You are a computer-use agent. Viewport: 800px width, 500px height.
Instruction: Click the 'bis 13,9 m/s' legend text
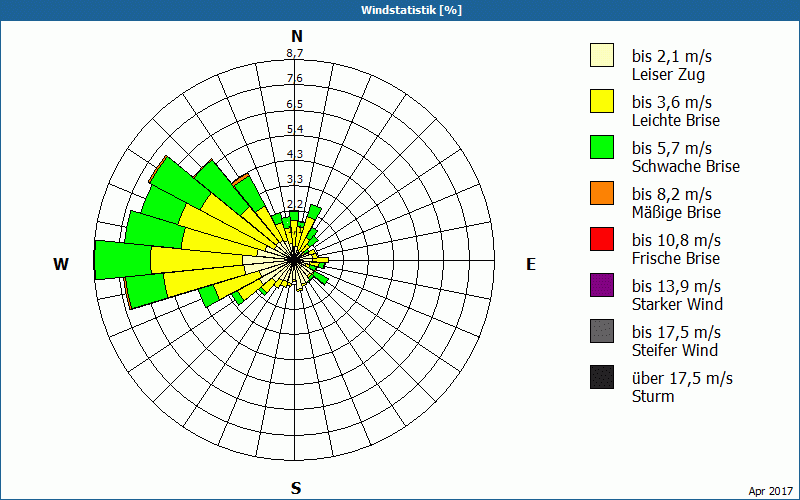[677, 286]
